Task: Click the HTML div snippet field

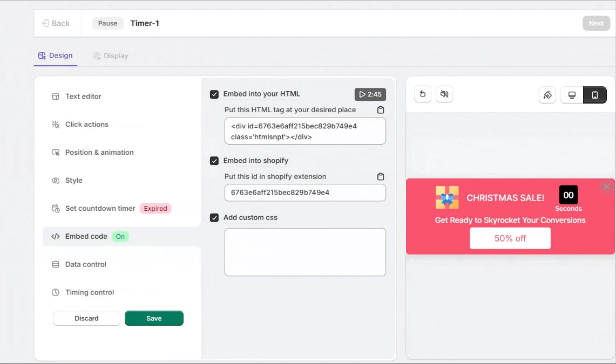Action: tap(305, 132)
